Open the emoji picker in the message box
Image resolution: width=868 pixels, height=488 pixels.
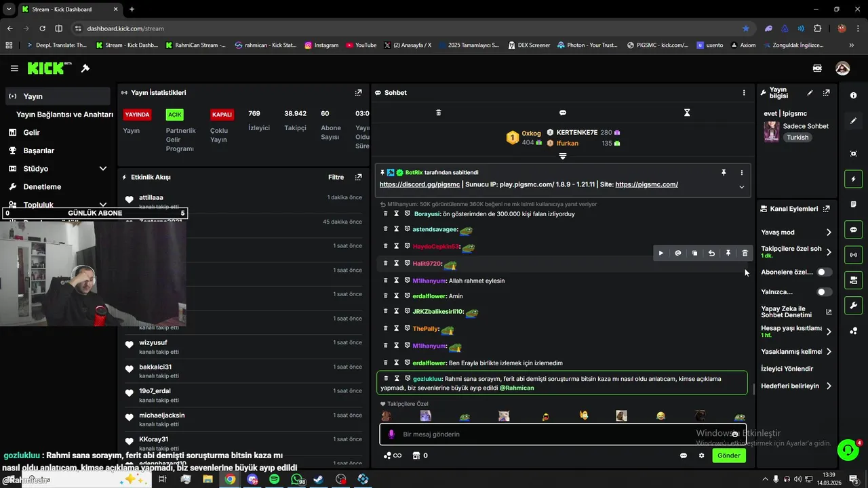tap(734, 434)
